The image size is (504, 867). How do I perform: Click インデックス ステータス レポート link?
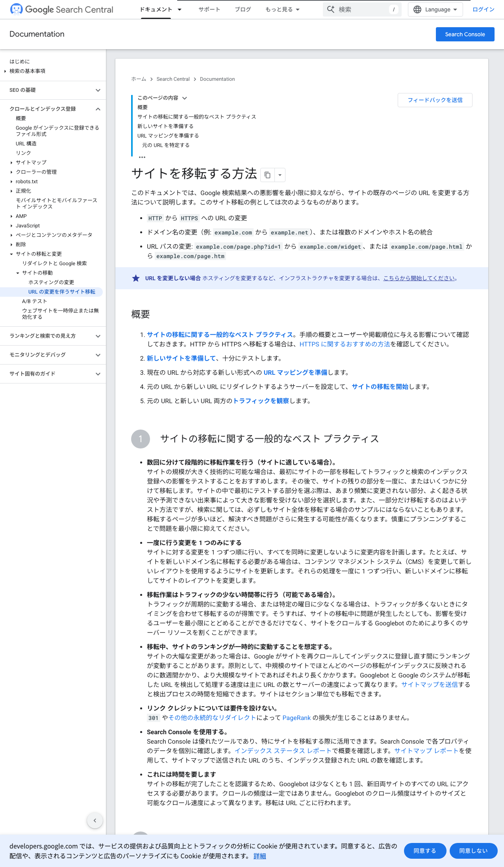pyautogui.click(x=283, y=751)
